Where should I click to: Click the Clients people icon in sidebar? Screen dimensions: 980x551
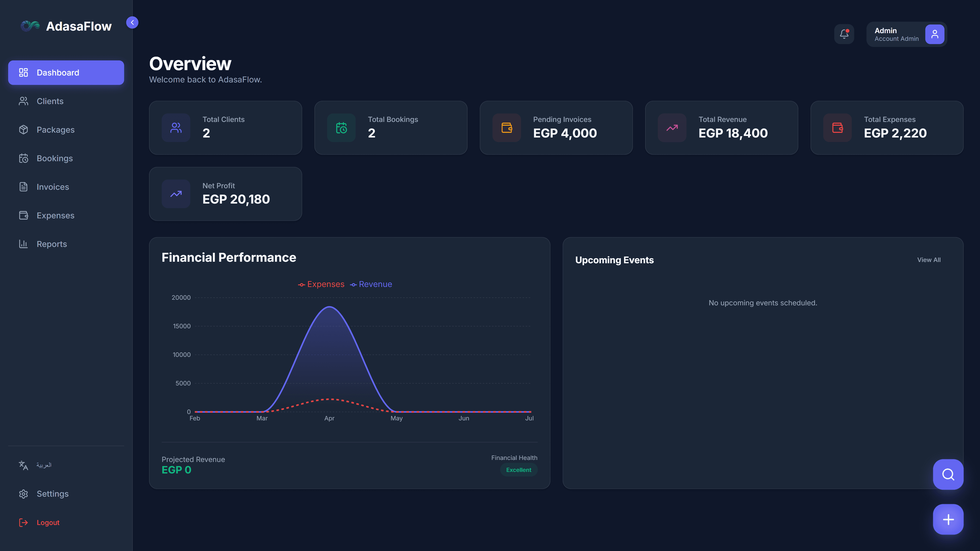pyautogui.click(x=23, y=101)
